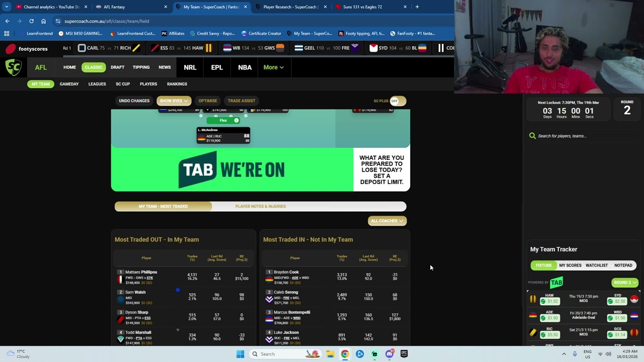Click the RIC $5.50 odds button
Viewport: 644px width, 362px height.
point(549,334)
